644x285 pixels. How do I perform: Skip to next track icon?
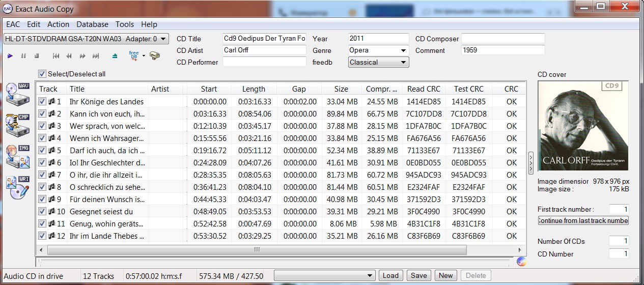click(x=95, y=56)
